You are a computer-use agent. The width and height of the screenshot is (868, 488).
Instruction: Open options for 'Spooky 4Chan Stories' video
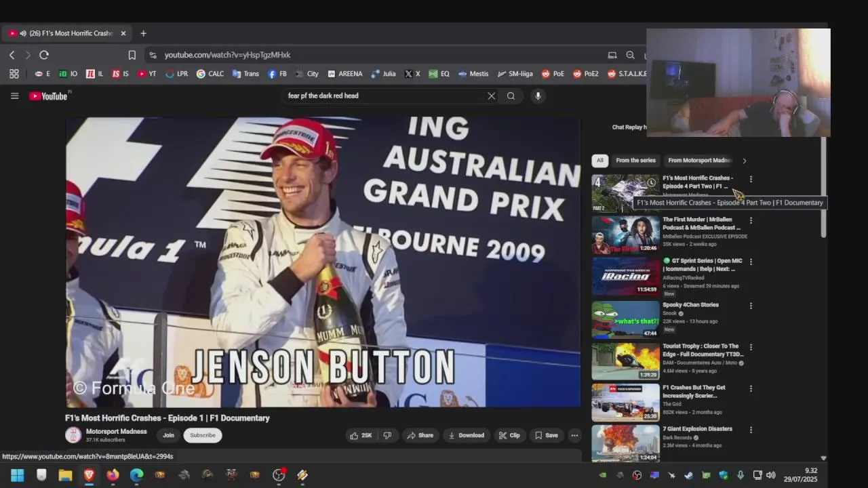(x=751, y=306)
